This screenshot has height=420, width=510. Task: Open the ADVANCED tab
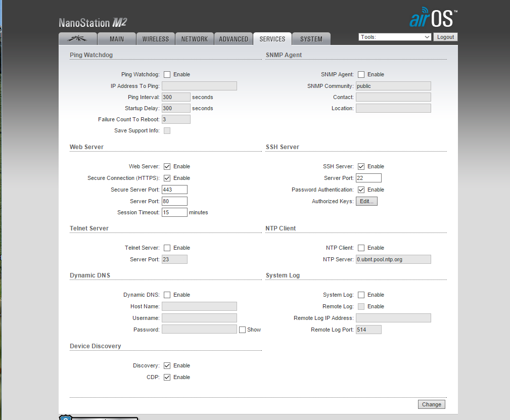234,39
